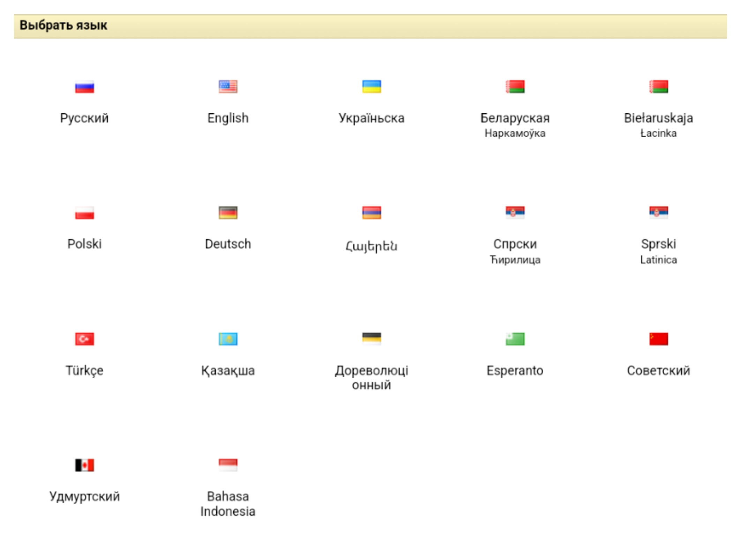Image resolution: width=741 pixels, height=560 pixels.
Task: Click the Turkish flag icon
Action: point(84,339)
